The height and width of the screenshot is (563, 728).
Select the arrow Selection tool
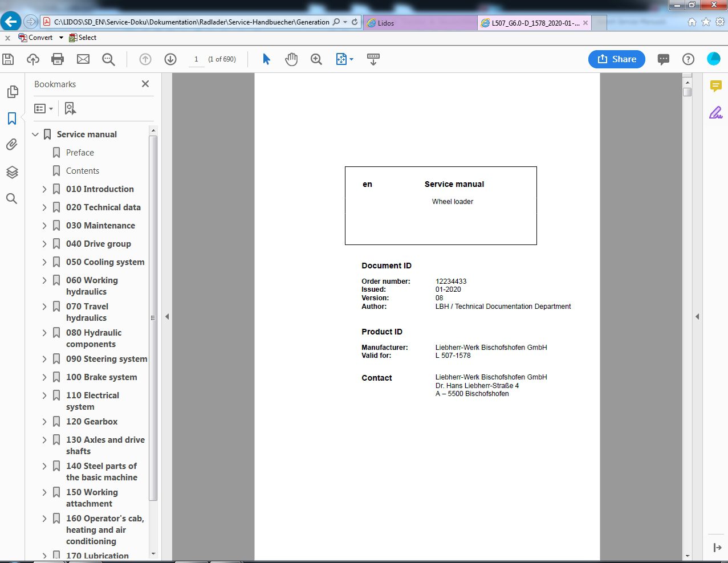[266, 59]
